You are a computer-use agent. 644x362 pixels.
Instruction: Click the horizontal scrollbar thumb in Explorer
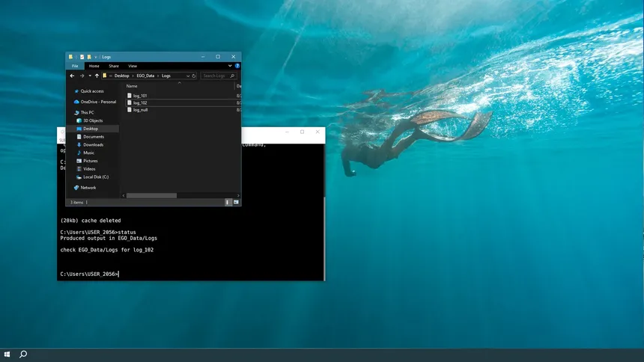(x=151, y=196)
